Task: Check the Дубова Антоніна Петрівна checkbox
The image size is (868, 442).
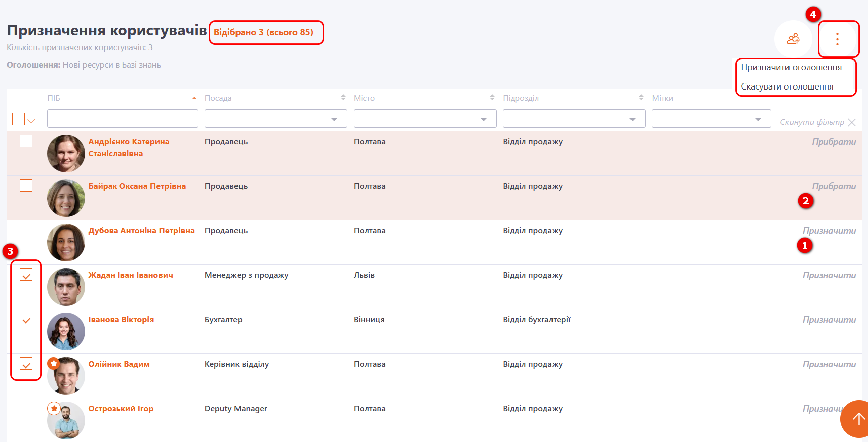Action: [26, 230]
